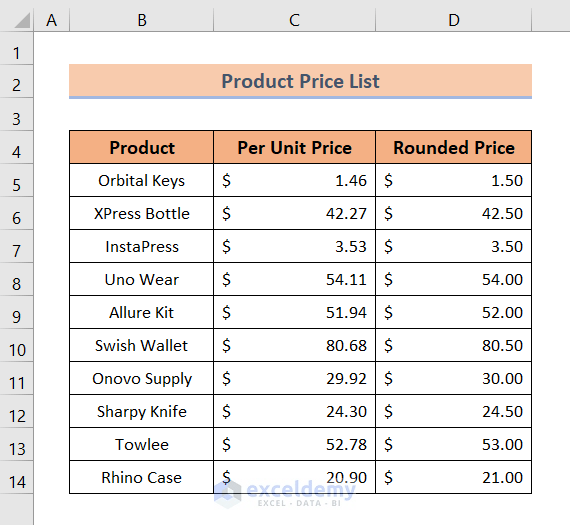
Task: Select row 5 header
Action: point(16,180)
